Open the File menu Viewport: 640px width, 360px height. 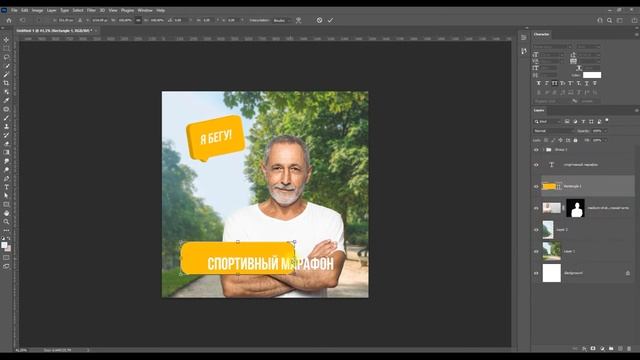tap(14, 10)
